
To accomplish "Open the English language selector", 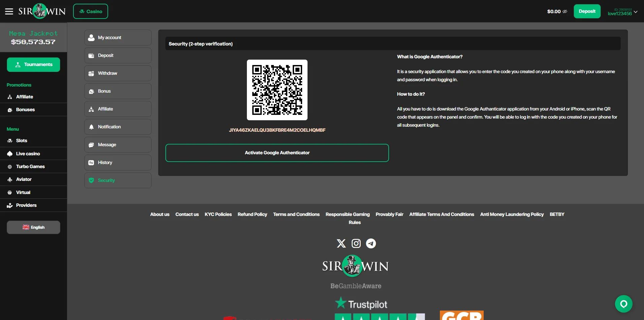I will click(33, 227).
